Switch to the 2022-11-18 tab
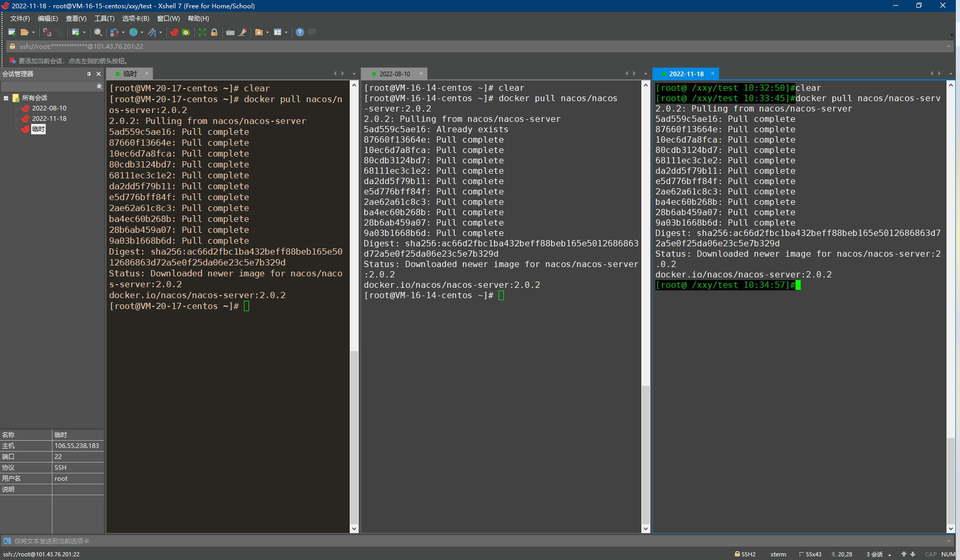Viewport: 960px width, 560px height. tap(686, 74)
